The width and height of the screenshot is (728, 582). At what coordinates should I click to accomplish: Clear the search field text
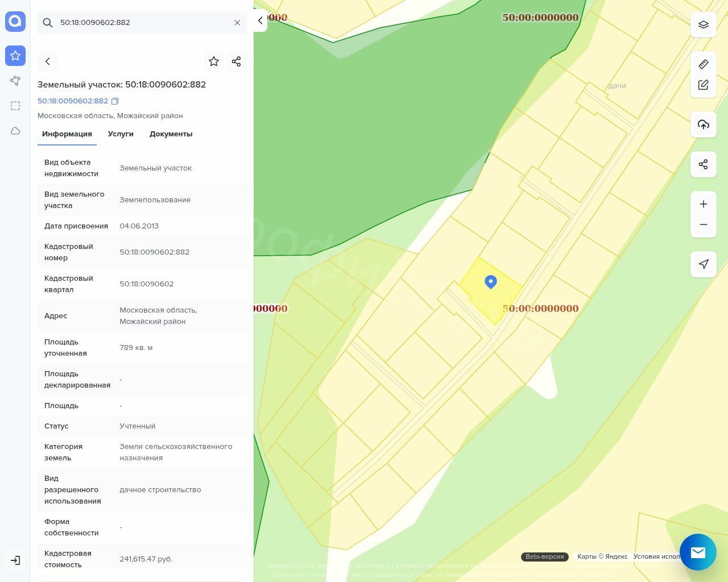point(237,23)
